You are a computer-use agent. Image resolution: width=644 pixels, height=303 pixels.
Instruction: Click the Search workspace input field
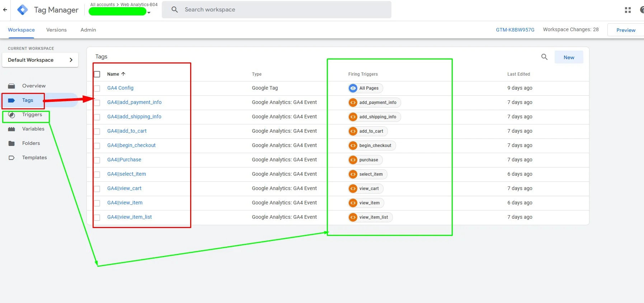(x=277, y=10)
